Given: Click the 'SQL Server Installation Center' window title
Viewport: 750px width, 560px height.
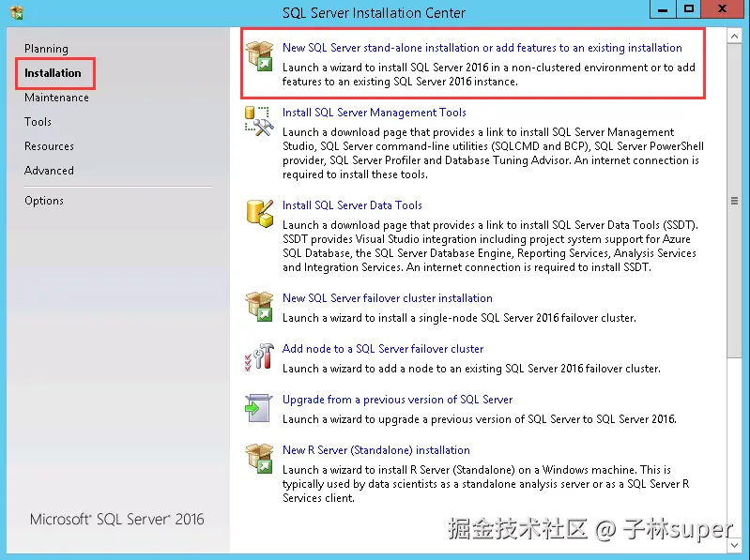Looking at the screenshot, I should [374, 13].
